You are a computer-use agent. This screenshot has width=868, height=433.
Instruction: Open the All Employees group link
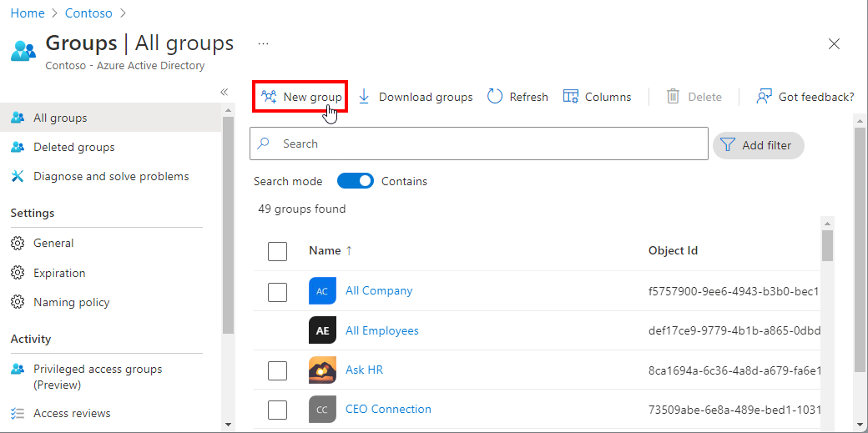pyautogui.click(x=381, y=330)
